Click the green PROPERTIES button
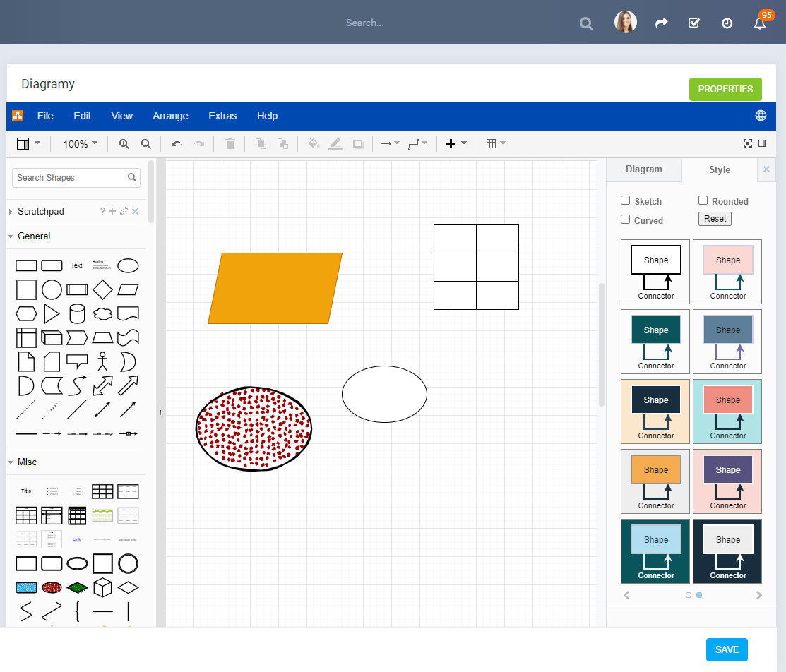Screen dimensions: 786x672 pos(725,89)
